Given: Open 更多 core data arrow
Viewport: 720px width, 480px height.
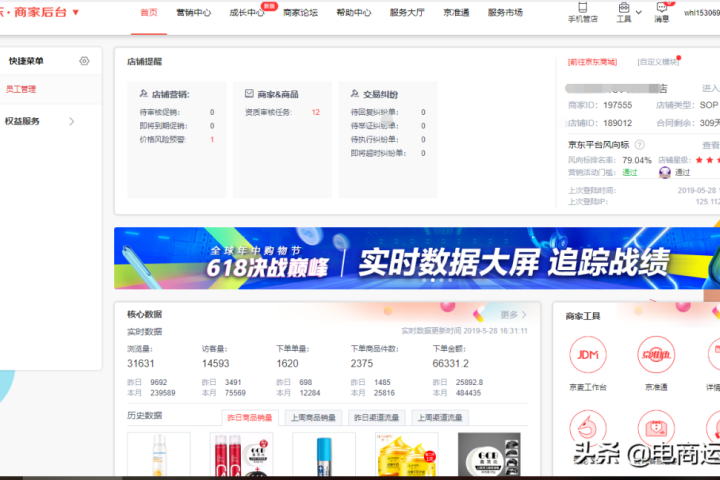Looking at the screenshot, I should click(x=524, y=315).
